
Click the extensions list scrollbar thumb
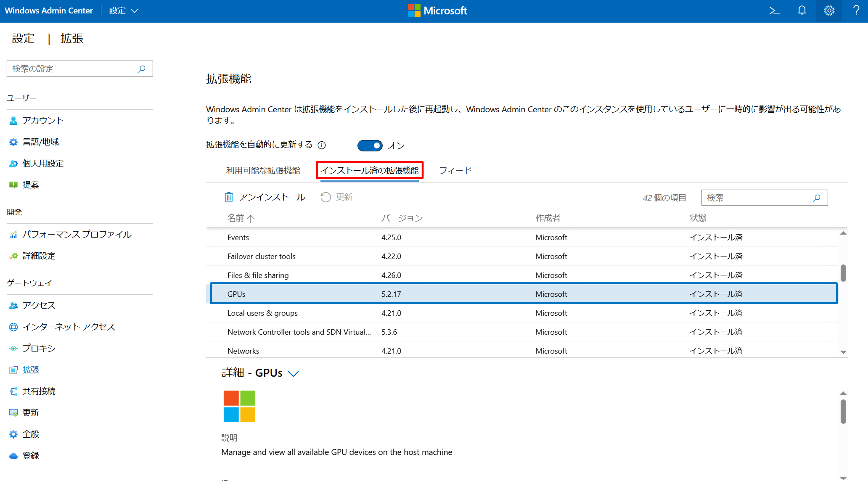(x=843, y=273)
